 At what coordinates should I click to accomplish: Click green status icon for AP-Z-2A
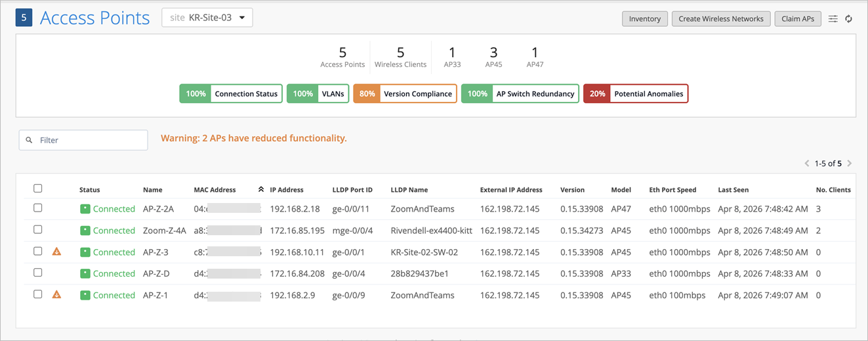point(85,209)
